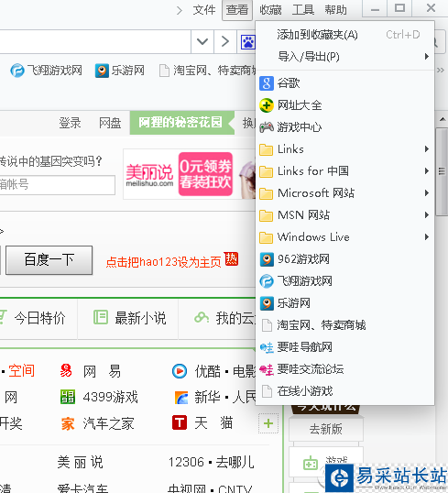Click the 去新版 button
Viewport: 448px width, 493px height.
326,429
